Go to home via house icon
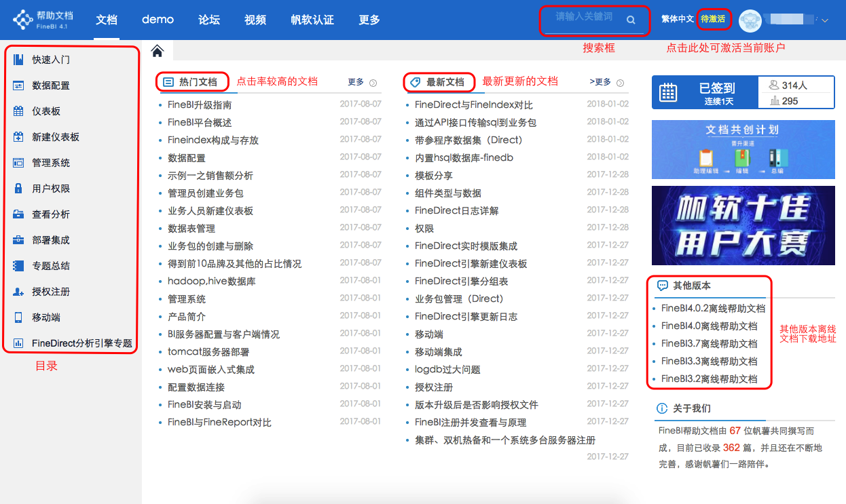The height and width of the screenshot is (504, 846). tap(158, 51)
